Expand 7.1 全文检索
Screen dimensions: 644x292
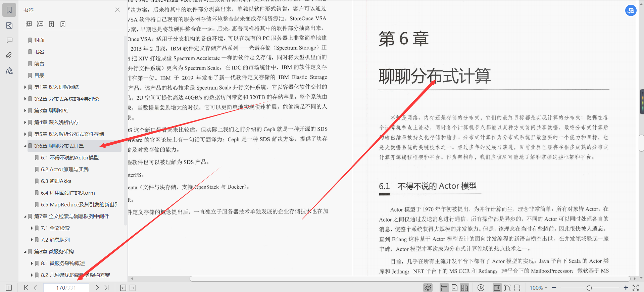click(32, 228)
